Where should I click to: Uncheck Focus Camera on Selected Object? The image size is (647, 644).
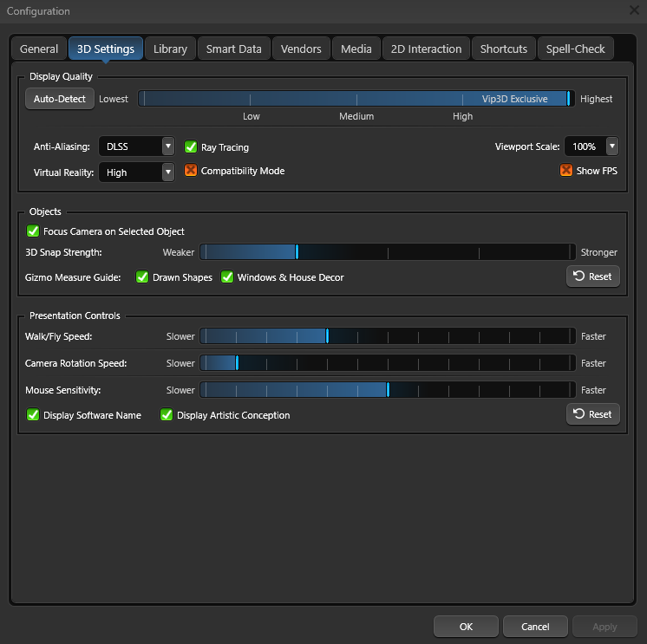33,231
